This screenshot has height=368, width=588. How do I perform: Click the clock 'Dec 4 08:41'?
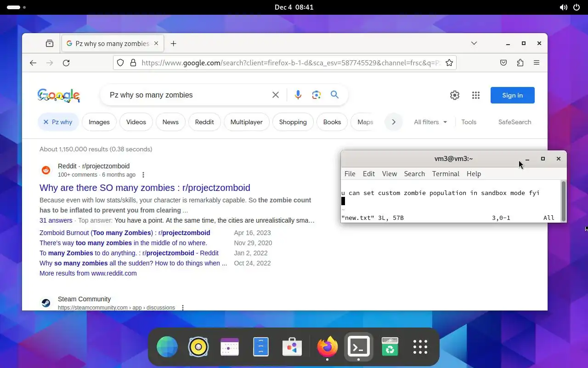point(294,7)
